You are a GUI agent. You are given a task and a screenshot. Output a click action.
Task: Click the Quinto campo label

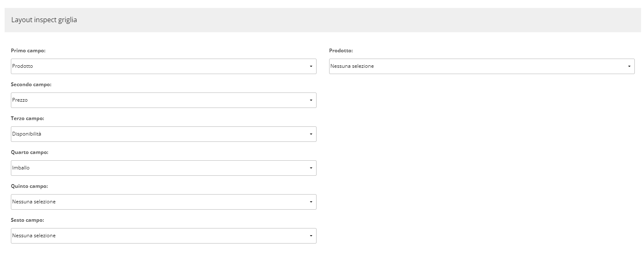tap(29, 186)
